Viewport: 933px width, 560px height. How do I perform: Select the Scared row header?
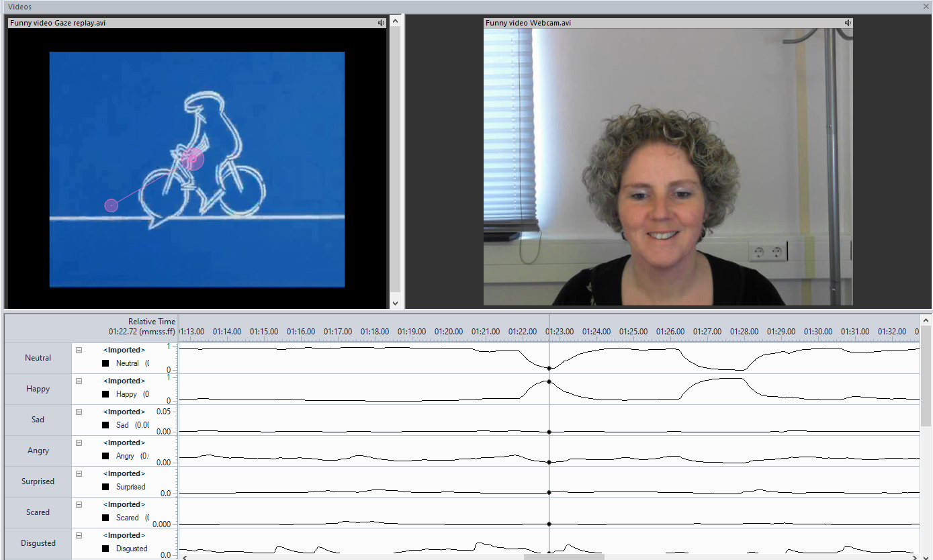(38, 512)
